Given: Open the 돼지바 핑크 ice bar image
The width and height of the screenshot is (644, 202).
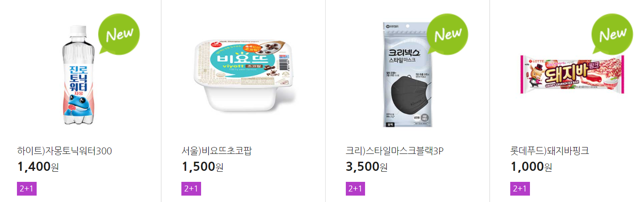Looking at the screenshot, I should pos(572,74).
